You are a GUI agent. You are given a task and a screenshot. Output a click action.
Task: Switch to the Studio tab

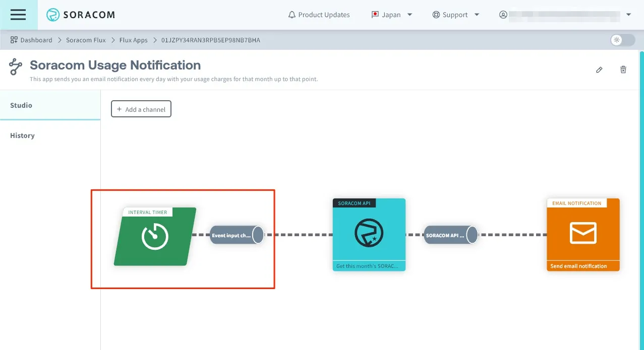coord(50,105)
